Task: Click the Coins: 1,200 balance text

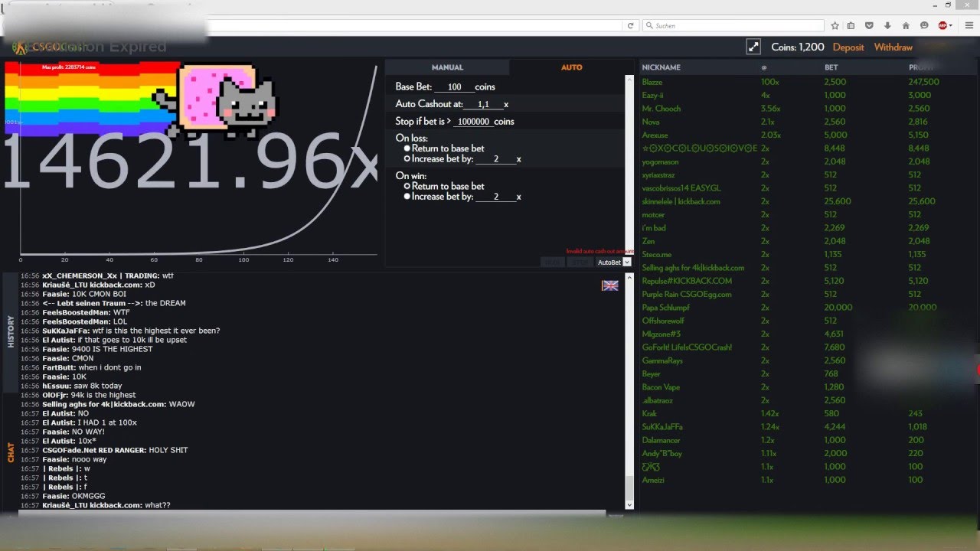Action: pyautogui.click(x=798, y=47)
